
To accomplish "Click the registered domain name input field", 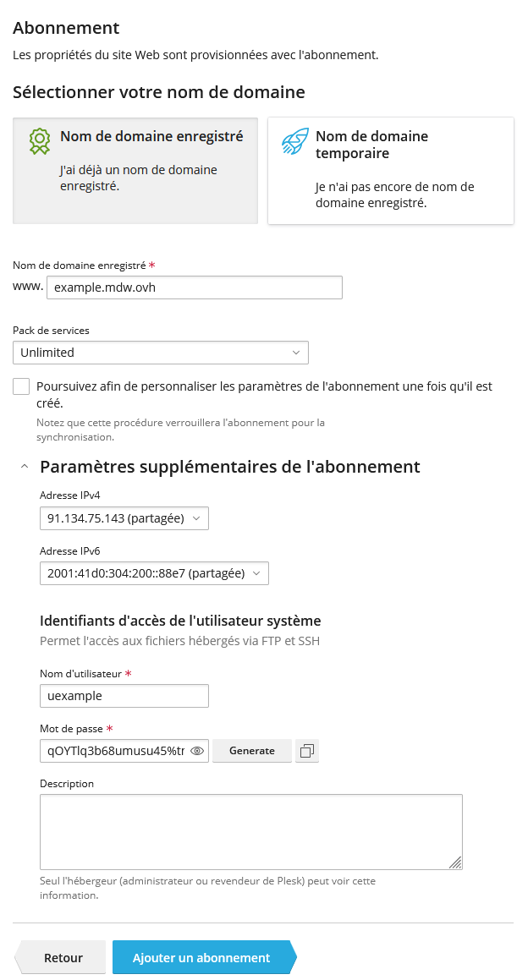I will coord(195,287).
